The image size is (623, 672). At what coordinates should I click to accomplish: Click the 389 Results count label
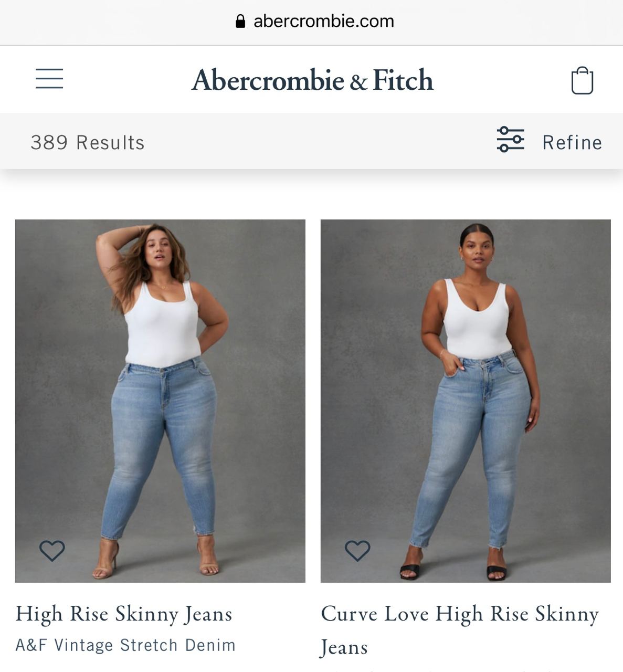click(x=88, y=142)
